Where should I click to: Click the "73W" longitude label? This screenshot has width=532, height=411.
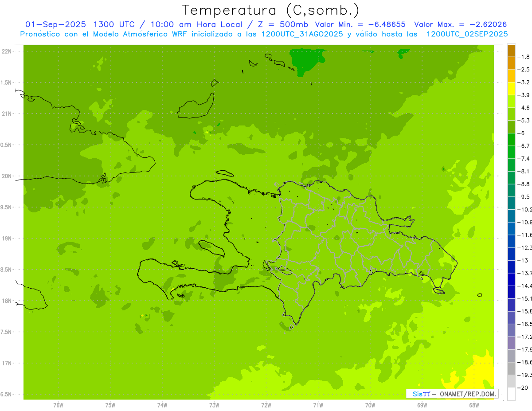pyautogui.click(x=214, y=405)
